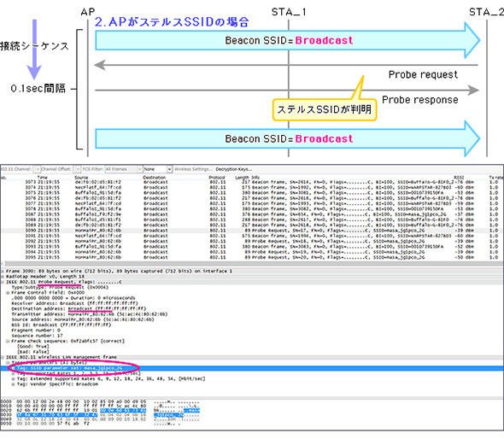Select packet 3093 Beacon frame row
The image size is (504, 439).
[252, 247]
